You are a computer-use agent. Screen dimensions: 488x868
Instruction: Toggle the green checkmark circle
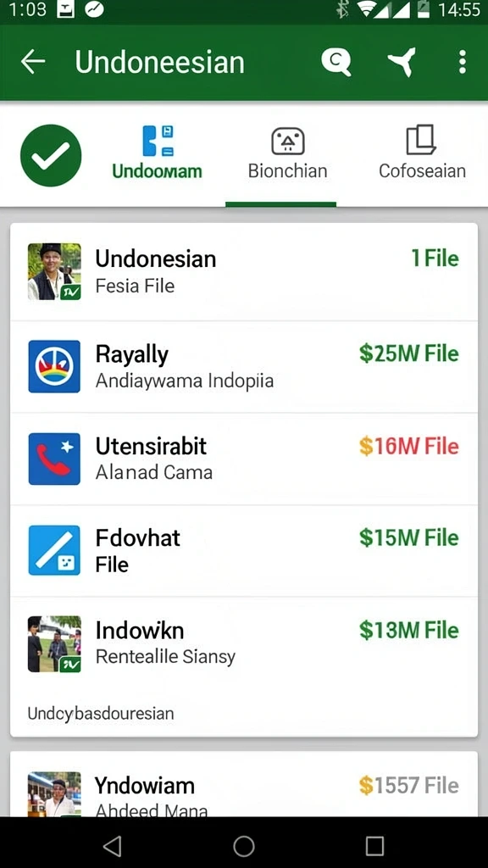coord(51,156)
